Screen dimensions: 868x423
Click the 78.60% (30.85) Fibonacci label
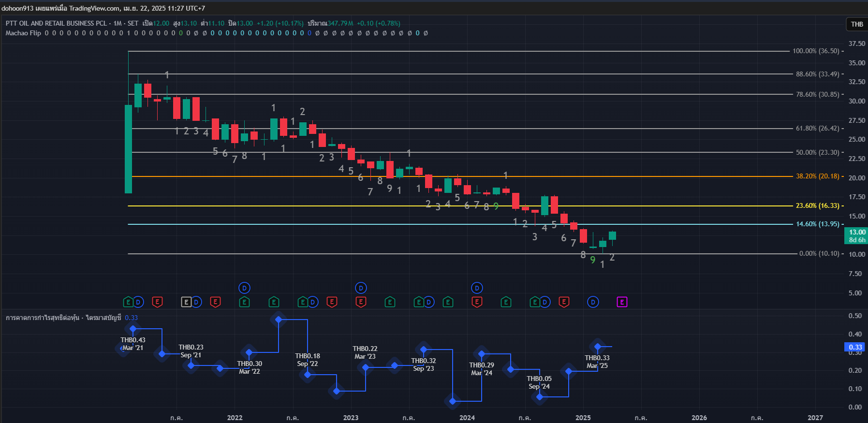[x=818, y=94]
